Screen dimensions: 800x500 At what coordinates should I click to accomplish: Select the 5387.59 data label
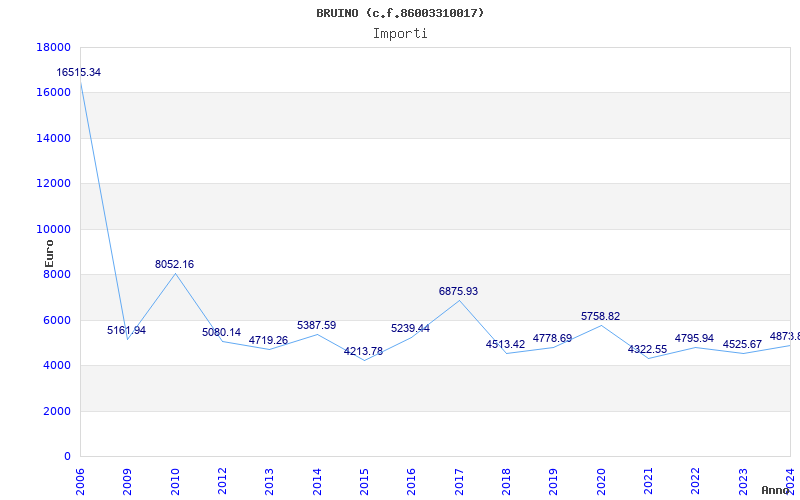tap(316, 326)
